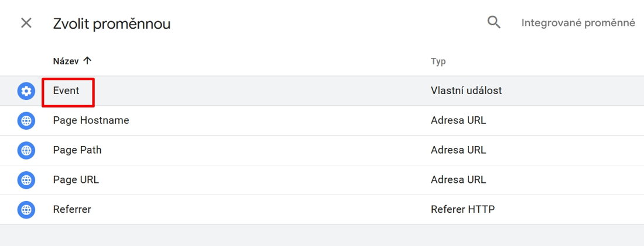The image size is (644, 246).
Task: Click the Typ column header
Action: [x=439, y=61]
